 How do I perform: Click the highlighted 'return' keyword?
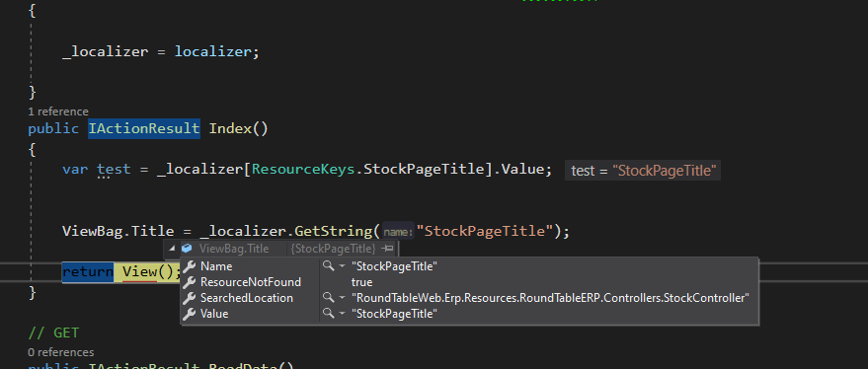[x=88, y=271]
